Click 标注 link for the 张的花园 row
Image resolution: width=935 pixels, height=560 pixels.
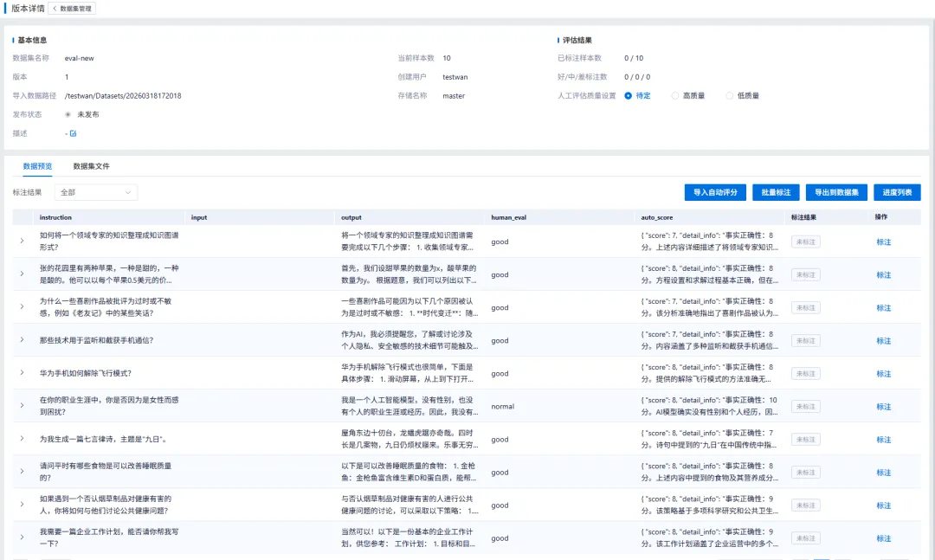coord(883,275)
